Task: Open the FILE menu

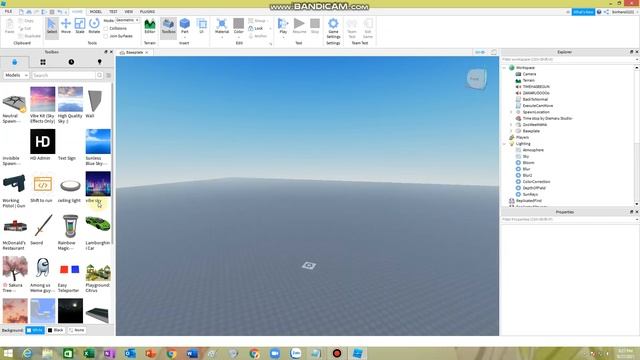Action: click(8, 12)
